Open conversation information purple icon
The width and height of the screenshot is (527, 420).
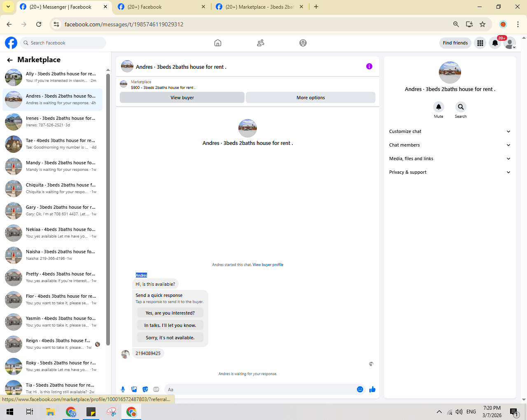(369, 66)
